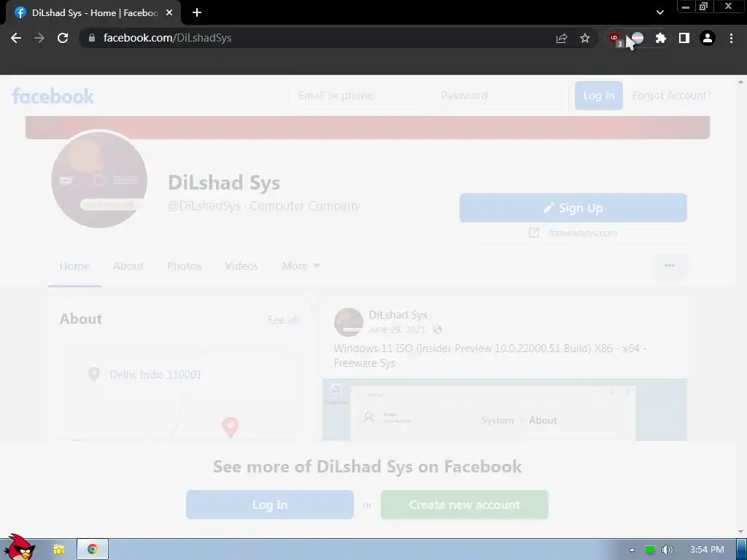Expand the tab search dropdown arrow
This screenshot has width=747, height=560.
(659, 12)
